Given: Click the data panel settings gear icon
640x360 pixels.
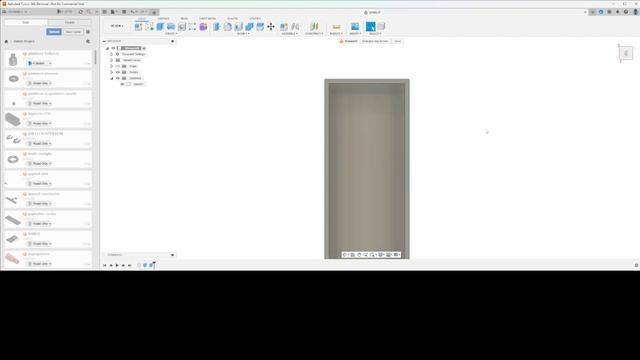Looking at the screenshot, I should pos(88,32).
